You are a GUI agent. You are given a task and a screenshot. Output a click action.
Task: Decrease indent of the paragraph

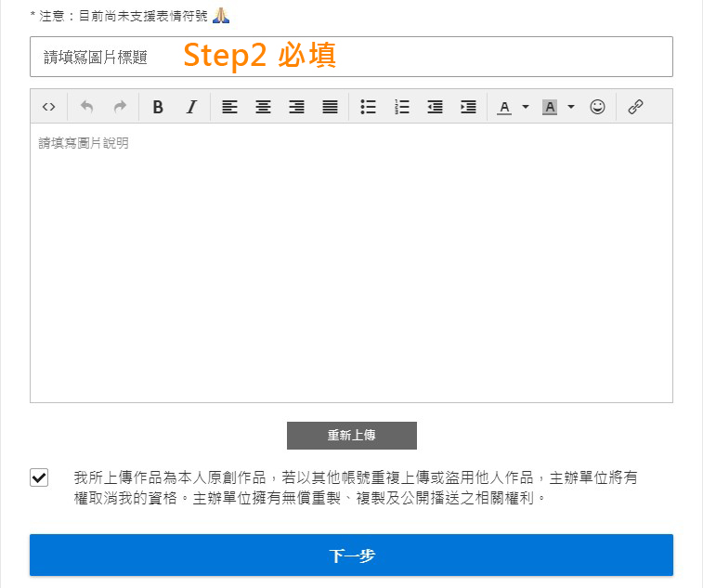[x=435, y=107]
